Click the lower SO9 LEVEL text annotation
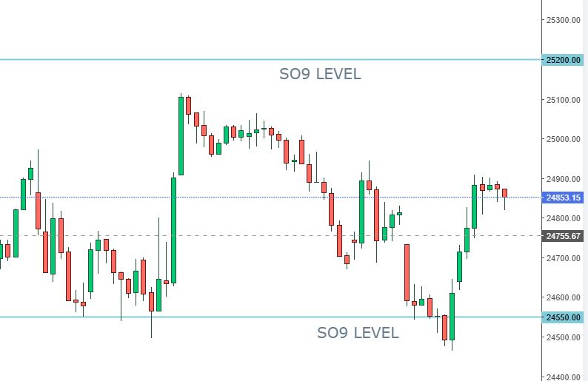 coord(358,333)
